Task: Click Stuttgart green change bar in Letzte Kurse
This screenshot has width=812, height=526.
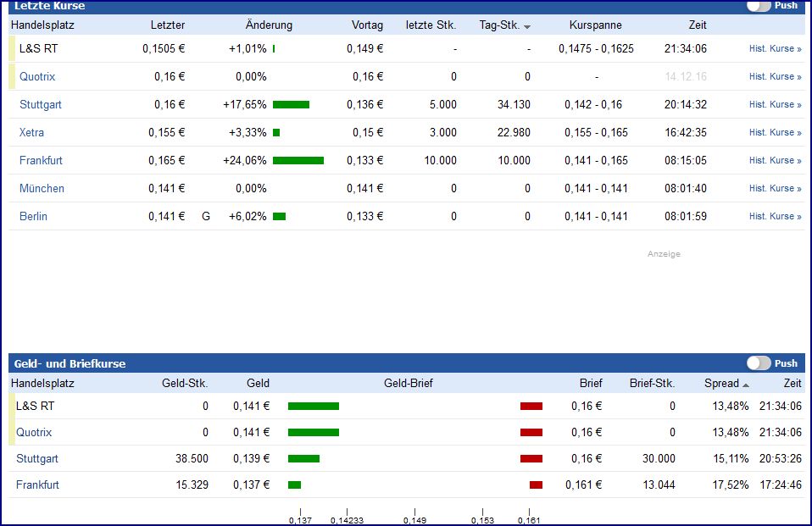Action: 291,105
